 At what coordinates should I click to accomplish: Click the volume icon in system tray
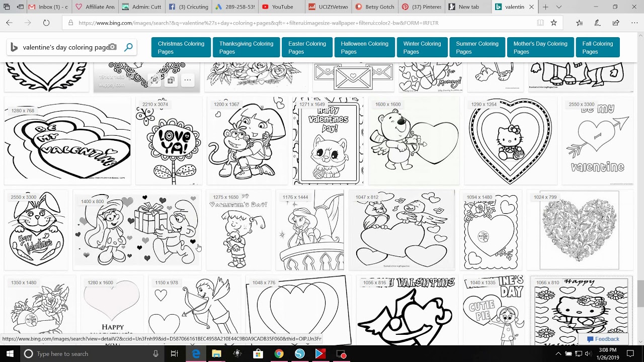(589, 354)
